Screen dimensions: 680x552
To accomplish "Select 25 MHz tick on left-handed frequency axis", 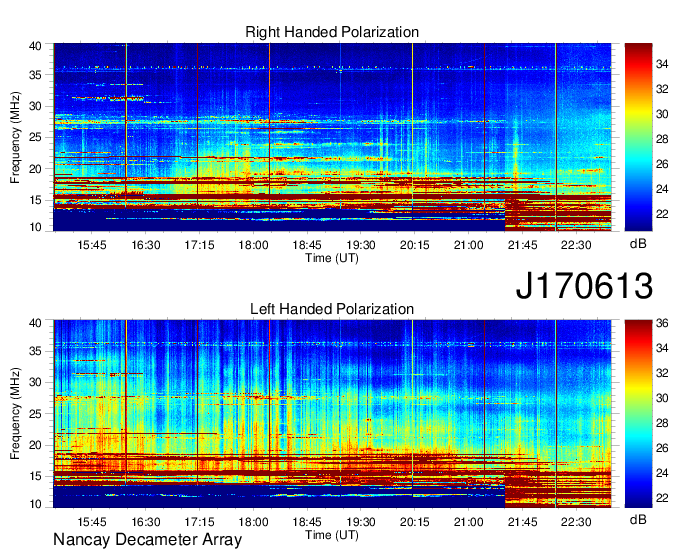I will tap(36, 414).
